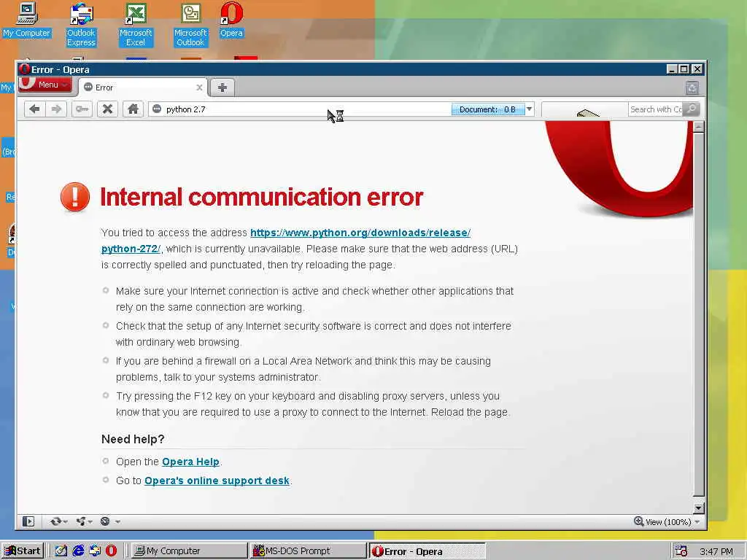
Task: Close the Error tab
Action: [x=200, y=87]
